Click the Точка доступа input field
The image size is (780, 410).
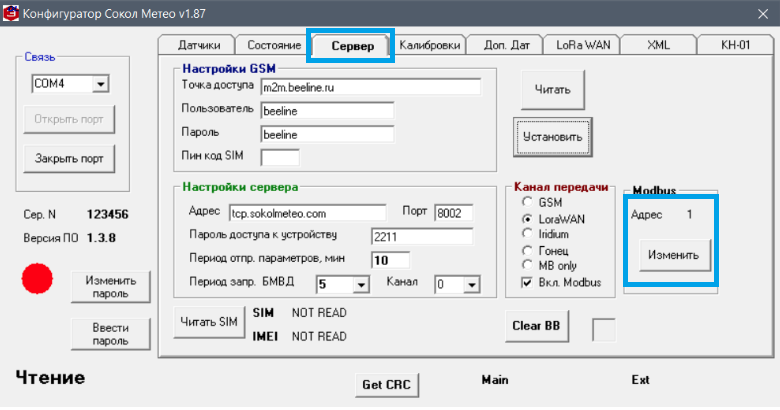coord(371,87)
